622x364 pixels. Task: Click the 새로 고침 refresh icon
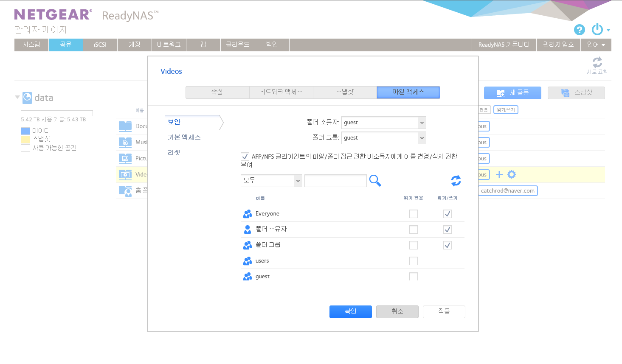click(x=597, y=62)
